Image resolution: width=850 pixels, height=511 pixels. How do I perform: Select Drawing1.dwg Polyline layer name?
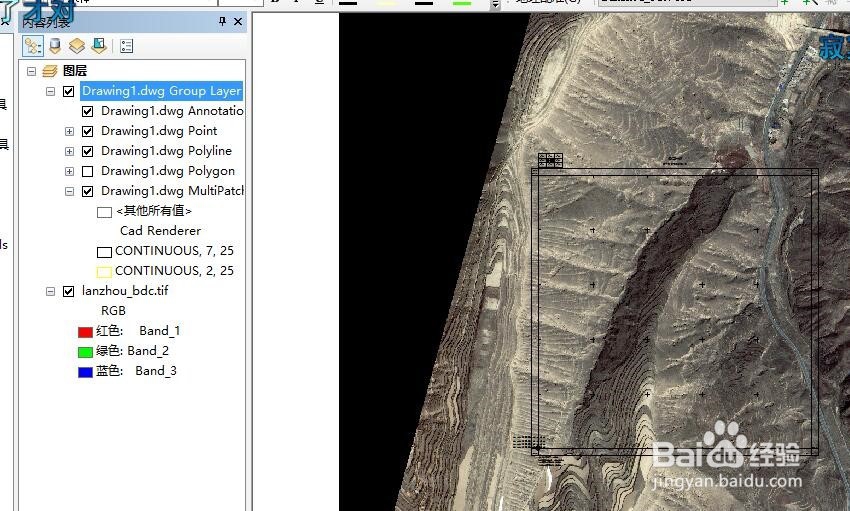tap(166, 151)
